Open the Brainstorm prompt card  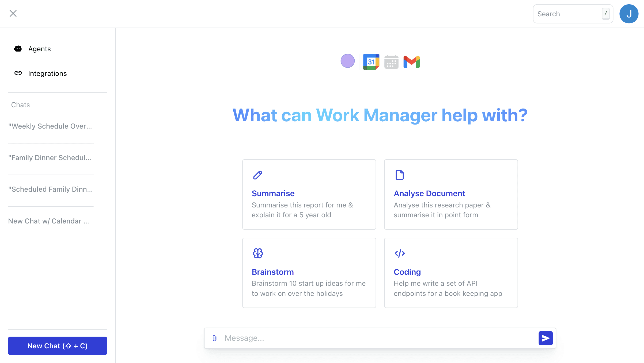309,272
